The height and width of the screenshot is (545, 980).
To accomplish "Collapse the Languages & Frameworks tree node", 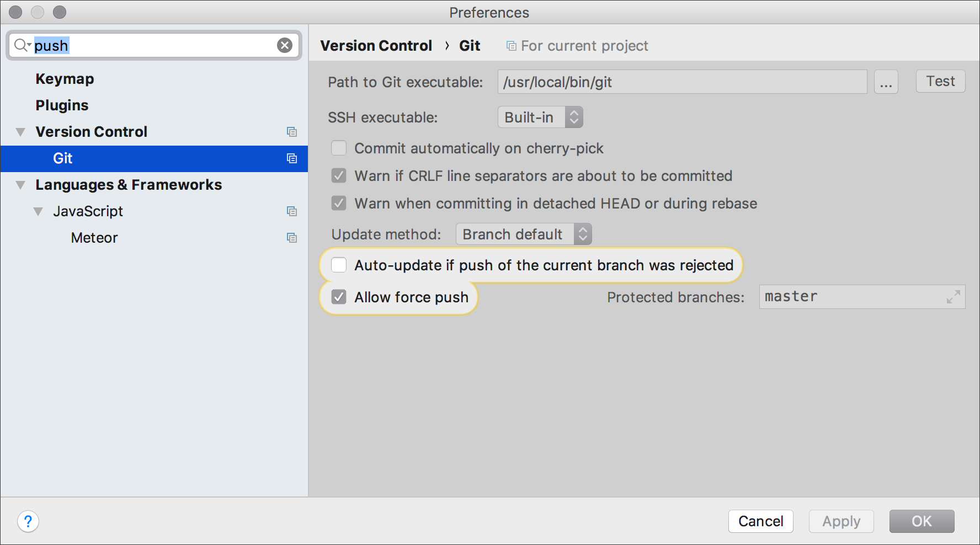I will tap(21, 185).
